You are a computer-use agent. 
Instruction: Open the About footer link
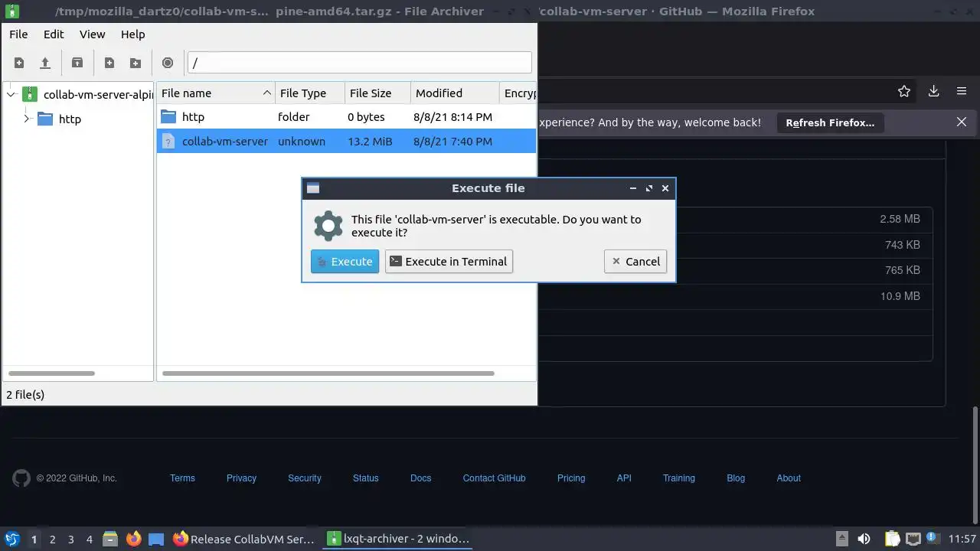[789, 478]
